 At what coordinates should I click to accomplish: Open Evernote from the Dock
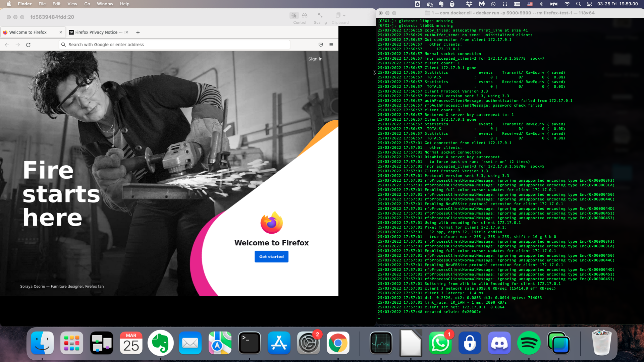161,343
